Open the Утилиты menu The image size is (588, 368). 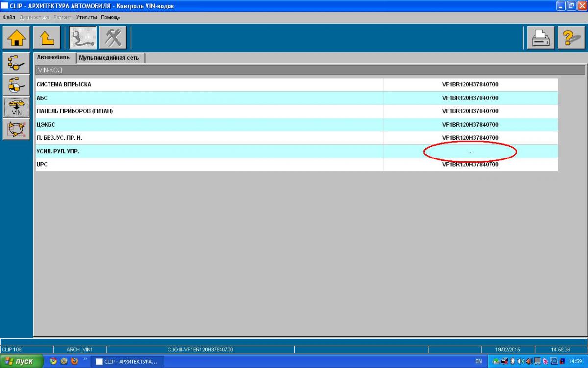(87, 17)
